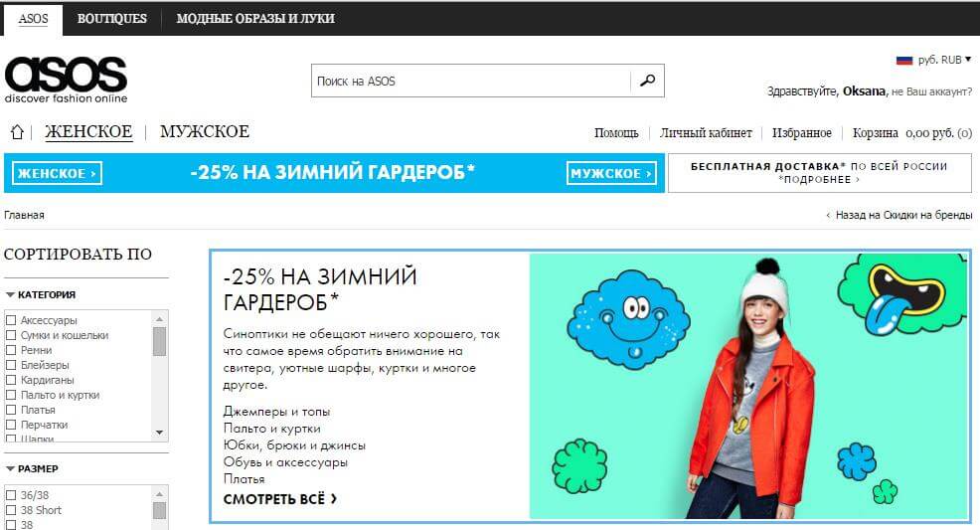
Task: Switch to the BOUTIQUES tab
Action: pos(112,18)
